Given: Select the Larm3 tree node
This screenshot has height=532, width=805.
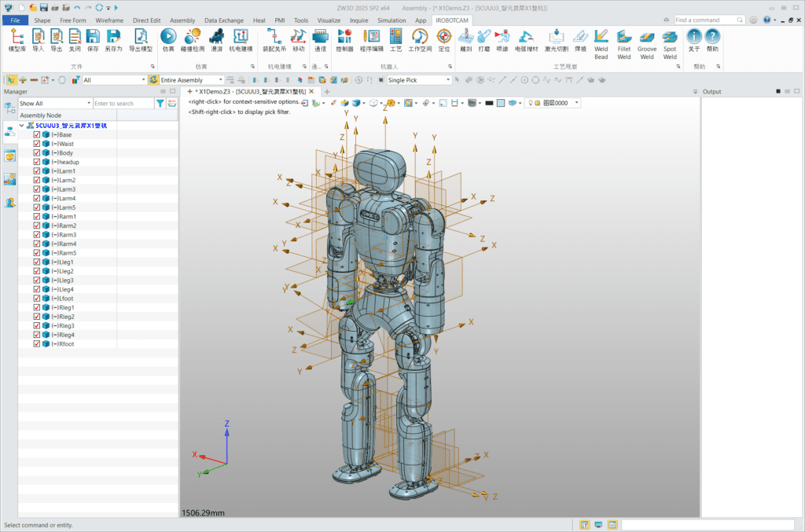Looking at the screenshot, I should point(67,189).
